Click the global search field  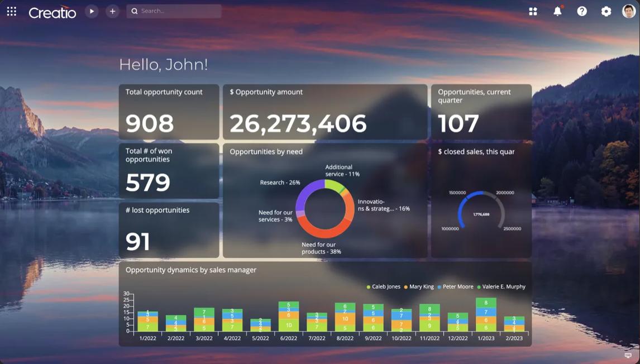pyautogui.click(x=173, y=11)
